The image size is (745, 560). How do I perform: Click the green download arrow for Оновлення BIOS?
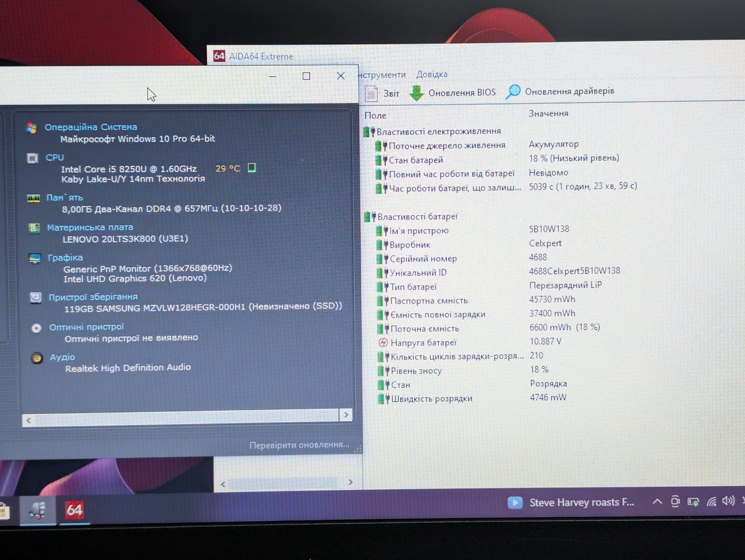click(416, 93)
